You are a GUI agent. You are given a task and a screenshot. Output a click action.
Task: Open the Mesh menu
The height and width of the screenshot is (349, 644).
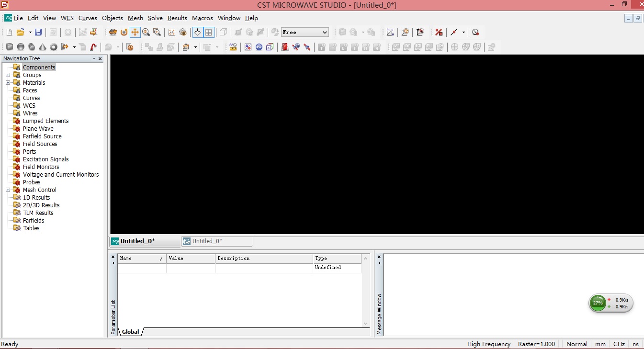(136, 18)
